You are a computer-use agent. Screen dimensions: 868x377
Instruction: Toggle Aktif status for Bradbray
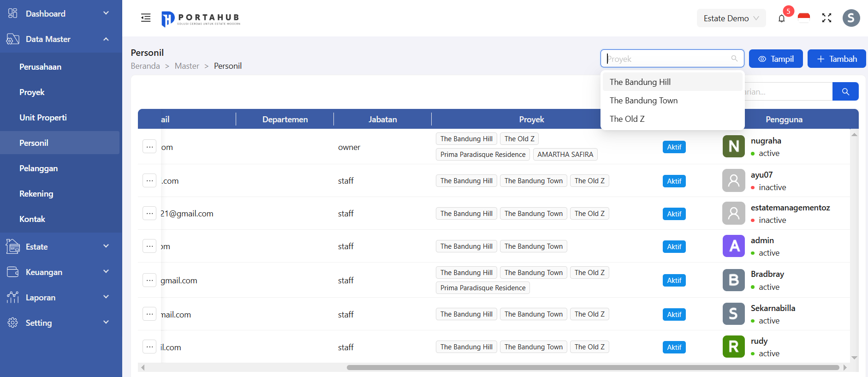pyautogui.click(x=674, y=280)
